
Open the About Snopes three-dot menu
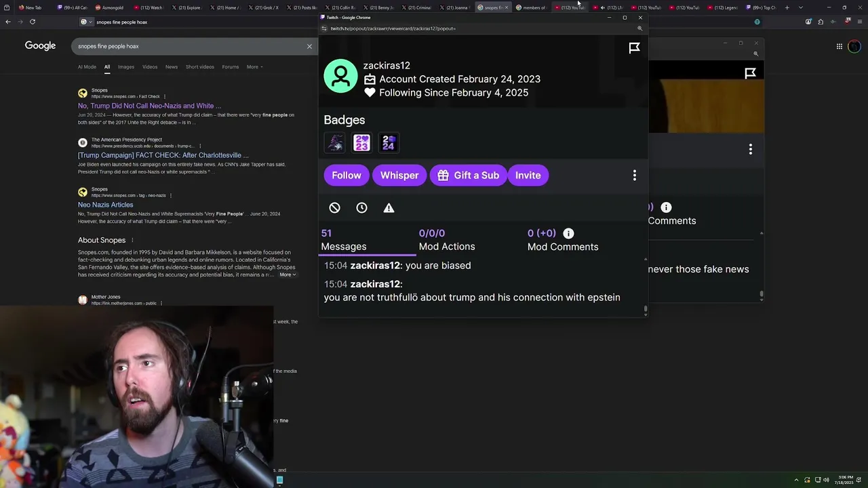(x=132, y=240)
